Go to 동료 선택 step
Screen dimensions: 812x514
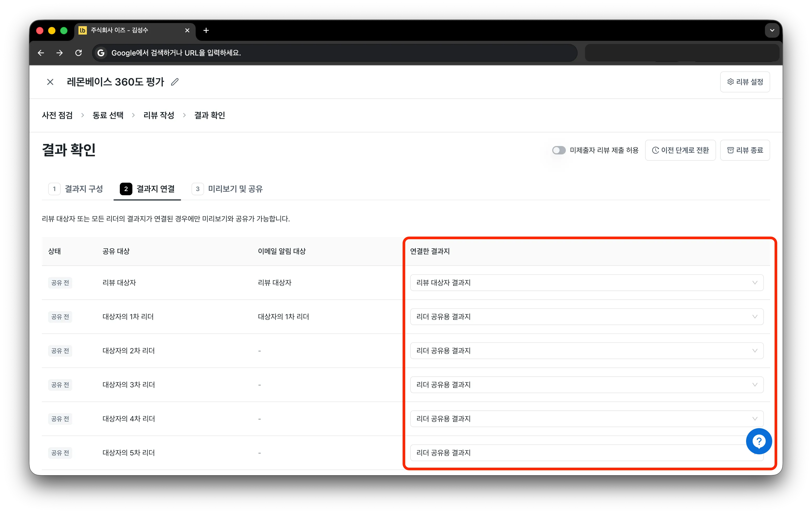tap(108, 115)
